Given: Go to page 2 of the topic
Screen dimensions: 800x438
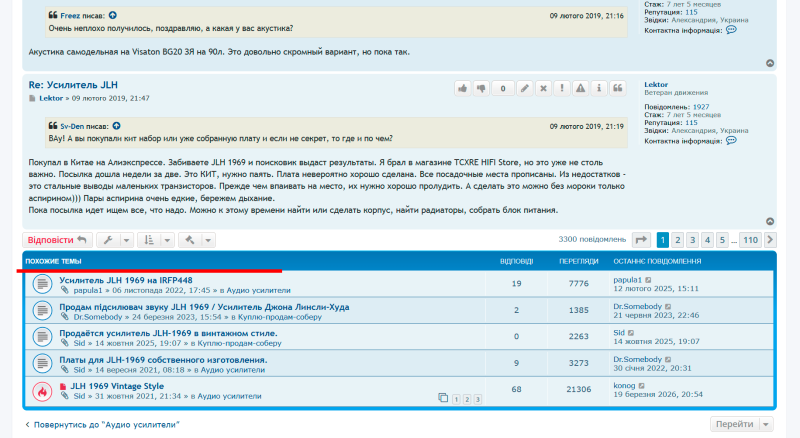Looking at the screenshot, I should tap(678, 240).
